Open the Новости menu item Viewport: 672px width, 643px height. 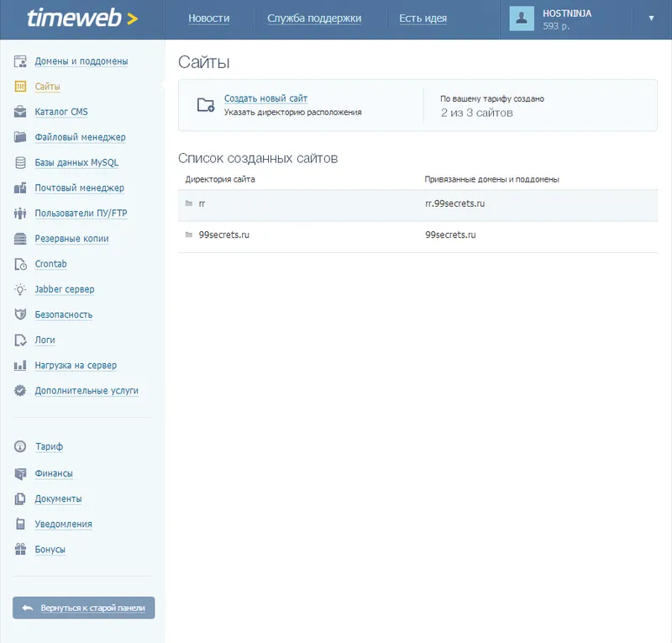pyautogui.click(x=208, y=18)
